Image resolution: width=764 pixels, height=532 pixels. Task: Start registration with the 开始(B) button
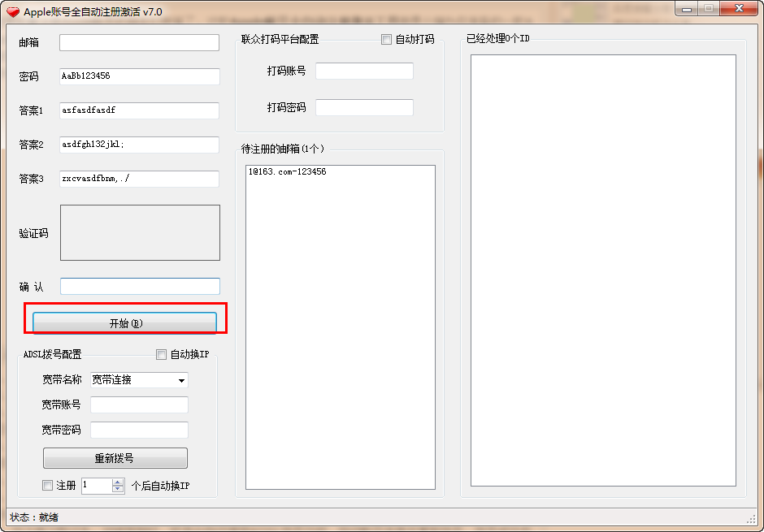click(124, 323)
